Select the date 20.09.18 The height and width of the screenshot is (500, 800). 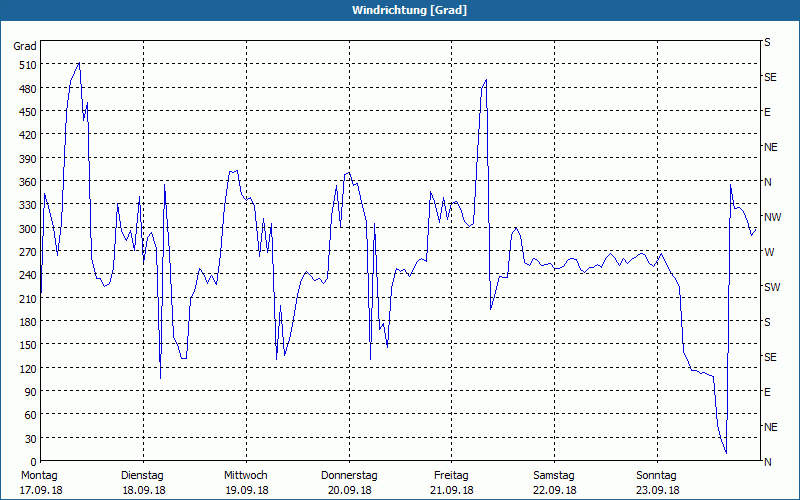pyautogui.click(x=349, y=491)
